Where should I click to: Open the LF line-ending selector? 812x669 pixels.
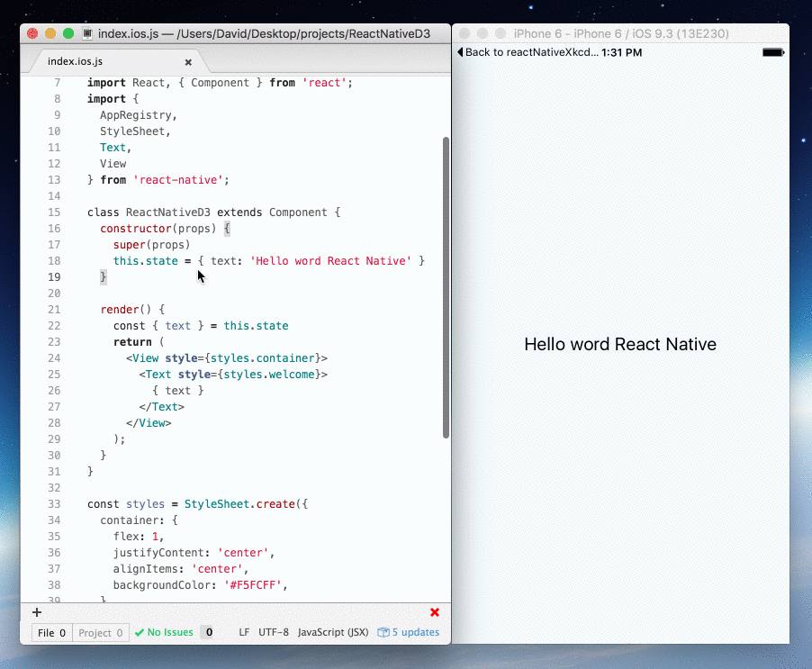coord(244,632)
